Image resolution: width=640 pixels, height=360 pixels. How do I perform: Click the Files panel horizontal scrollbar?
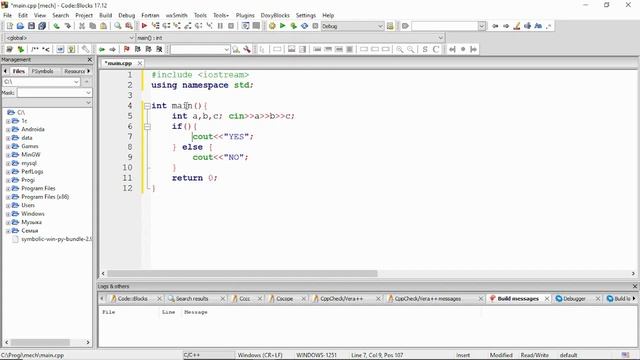[x=40, y=342]
